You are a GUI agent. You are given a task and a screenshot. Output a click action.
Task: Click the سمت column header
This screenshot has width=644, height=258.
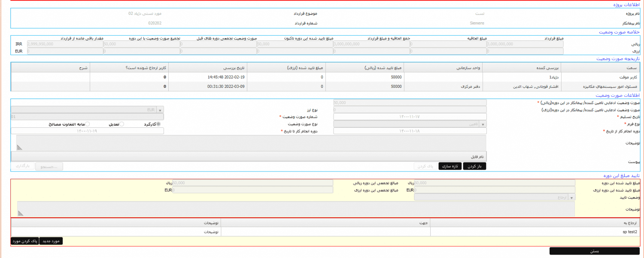click(600, 68)
